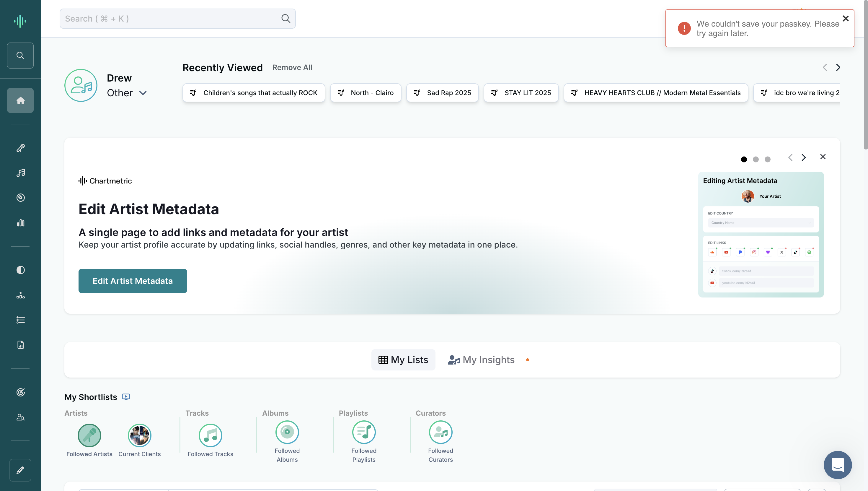Click the My Shortlists video tutorial icon
The width and height of the screenshot is (868, 491).
126,396
